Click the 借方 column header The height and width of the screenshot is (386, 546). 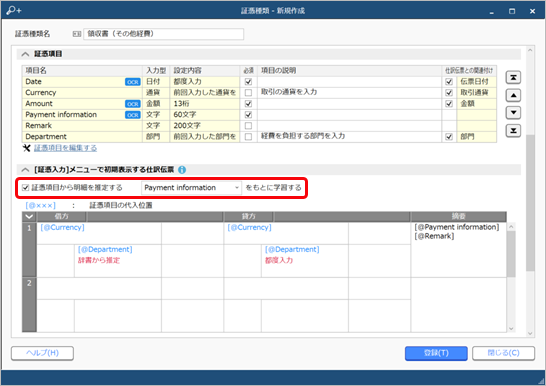point(62,216)
